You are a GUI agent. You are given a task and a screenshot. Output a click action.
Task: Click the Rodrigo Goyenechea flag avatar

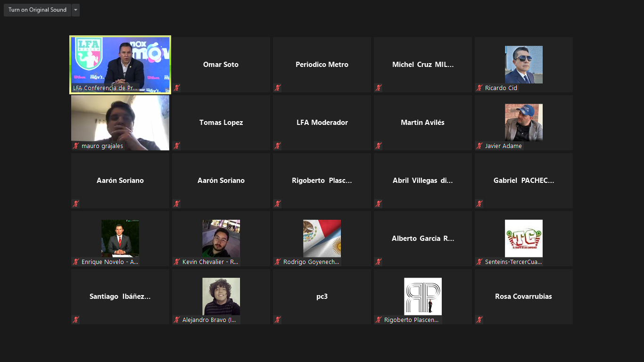(x=322, y=238)
